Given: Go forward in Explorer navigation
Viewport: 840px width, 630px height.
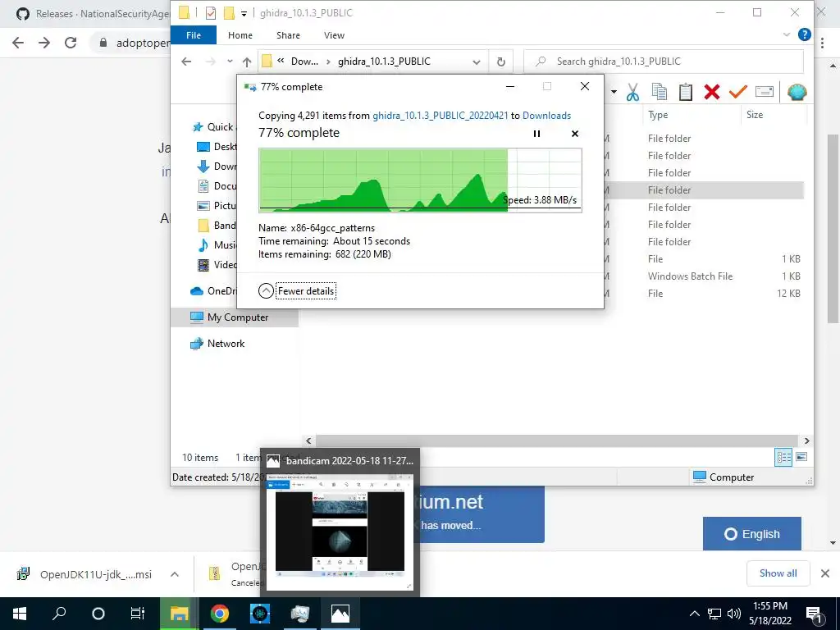Looking at the screenshot, I should [x=211, y=62].
